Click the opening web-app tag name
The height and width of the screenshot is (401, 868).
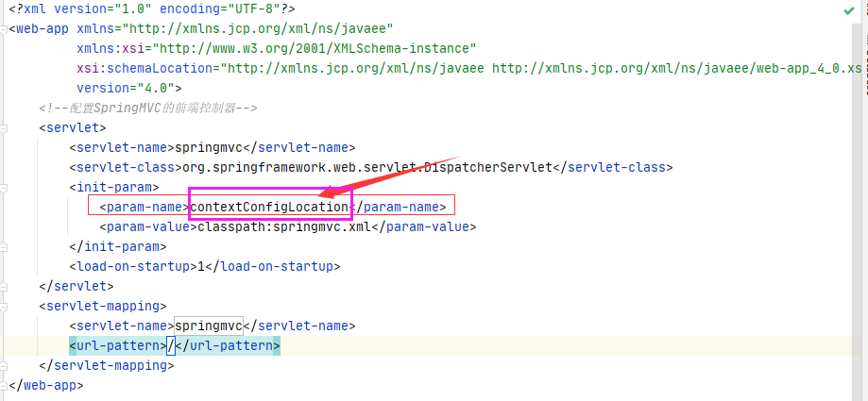[43, 28]
